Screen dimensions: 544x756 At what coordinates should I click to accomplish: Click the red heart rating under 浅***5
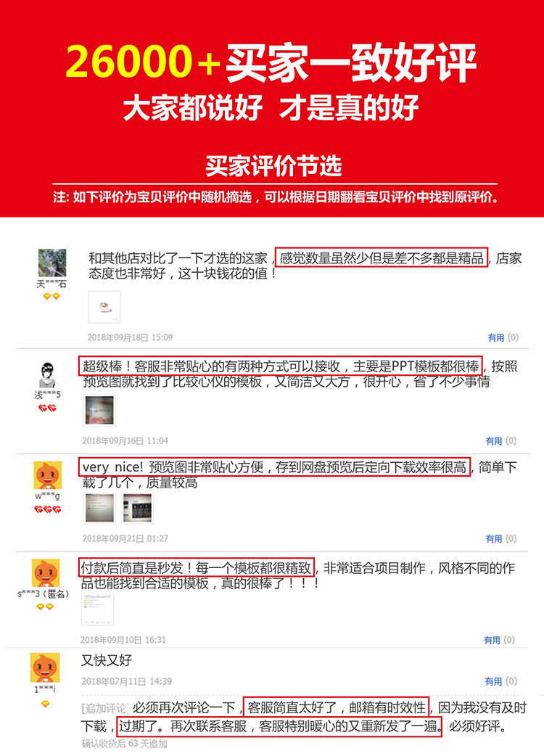coord(47,408)
